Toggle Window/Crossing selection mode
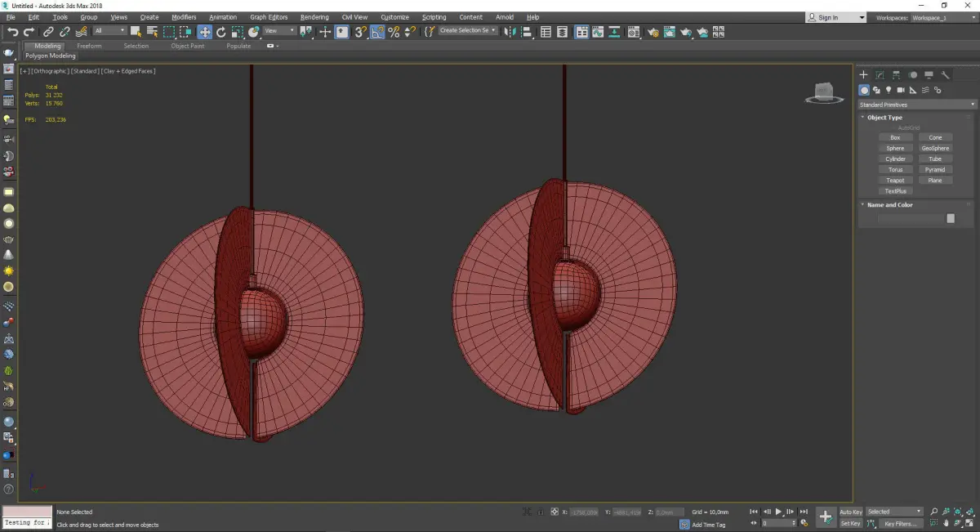 186,32
